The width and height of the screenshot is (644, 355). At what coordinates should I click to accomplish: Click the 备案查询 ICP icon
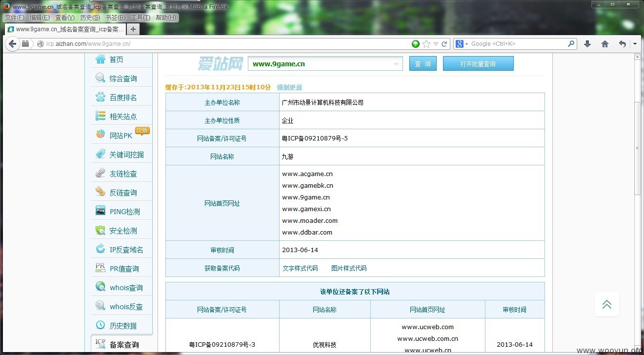point(101,343)
